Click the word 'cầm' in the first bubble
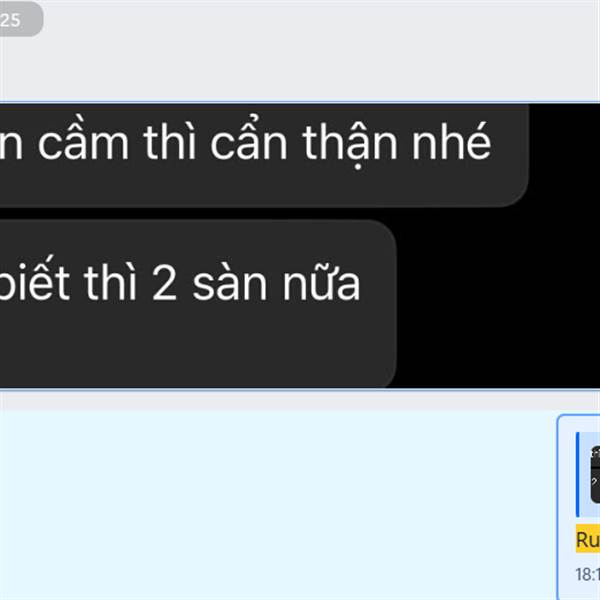Viewport: 600px width, 600px height. (83, 139)
